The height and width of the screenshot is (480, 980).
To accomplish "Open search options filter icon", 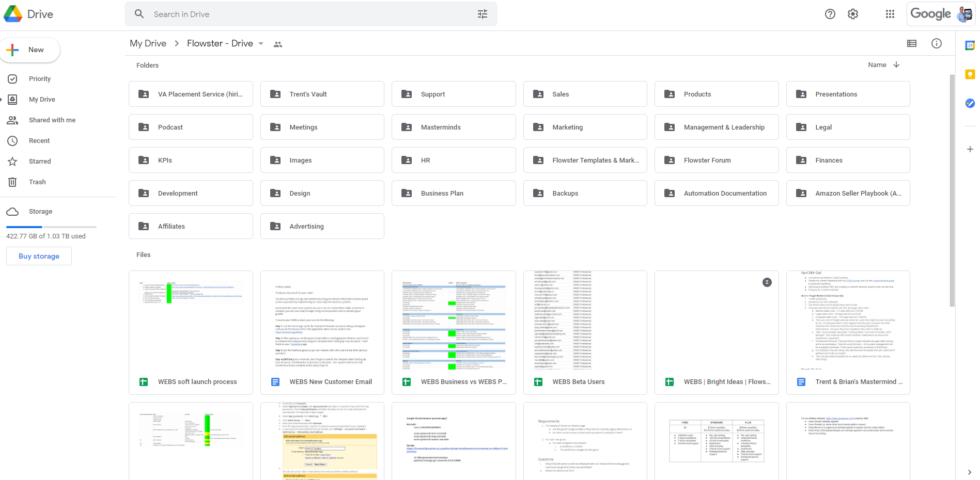I will 483,14.
